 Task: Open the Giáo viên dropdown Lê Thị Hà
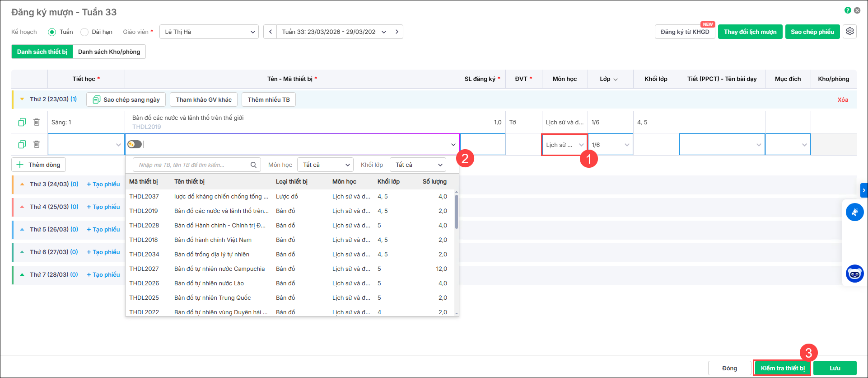209,32
